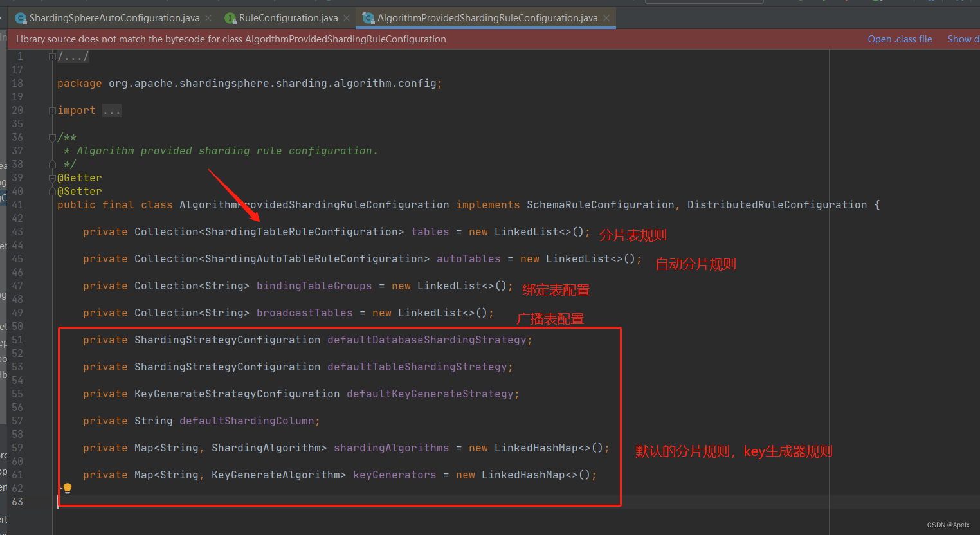Click interface icon on RuleConfiguration tab
The width and height of the screenshot is (980, 535).
tap(230, 18)
